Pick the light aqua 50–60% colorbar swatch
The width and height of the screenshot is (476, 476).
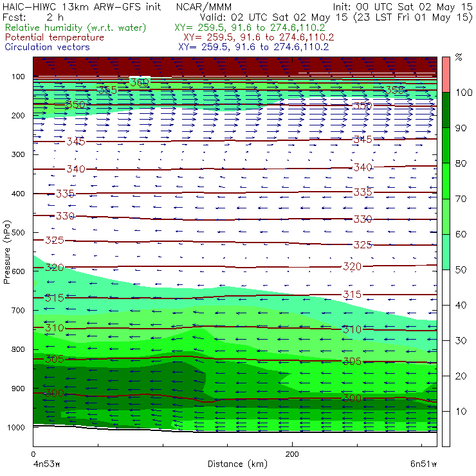click(x=446, y=252)
